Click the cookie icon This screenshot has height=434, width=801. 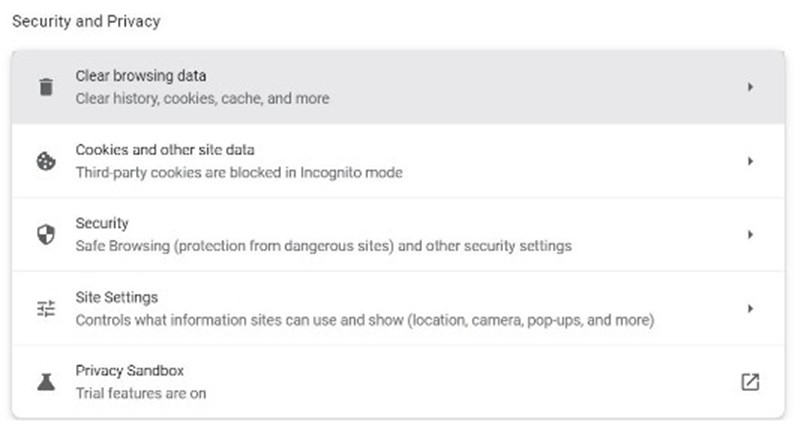(46, 161)
